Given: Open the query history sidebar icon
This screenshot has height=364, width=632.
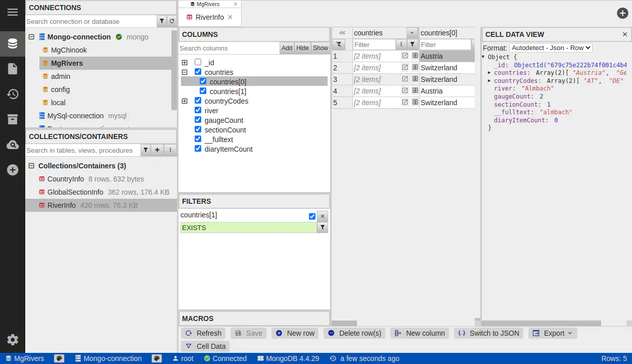Looking at the screenshot, I should [13, 94].
